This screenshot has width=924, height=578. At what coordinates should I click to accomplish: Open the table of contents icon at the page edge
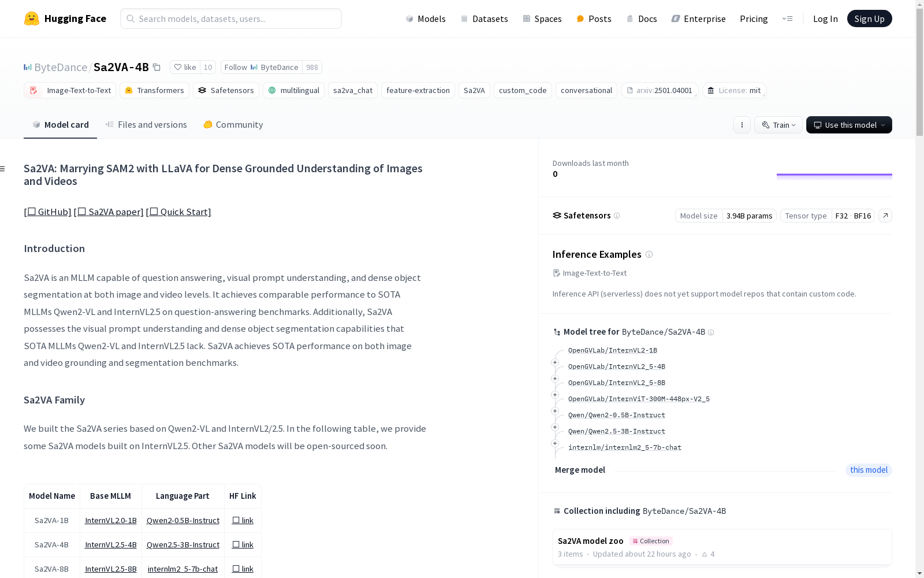tap(3, 169)
